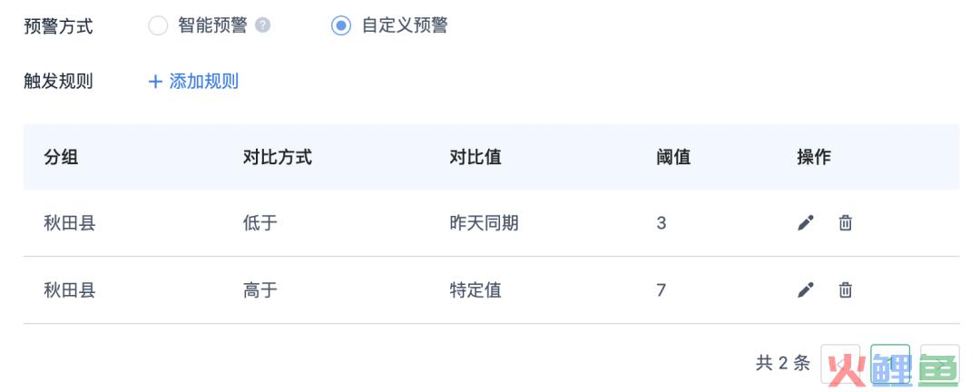
Task: Delete the 高于 特定值 rule
Action: [x=845, y=289]
